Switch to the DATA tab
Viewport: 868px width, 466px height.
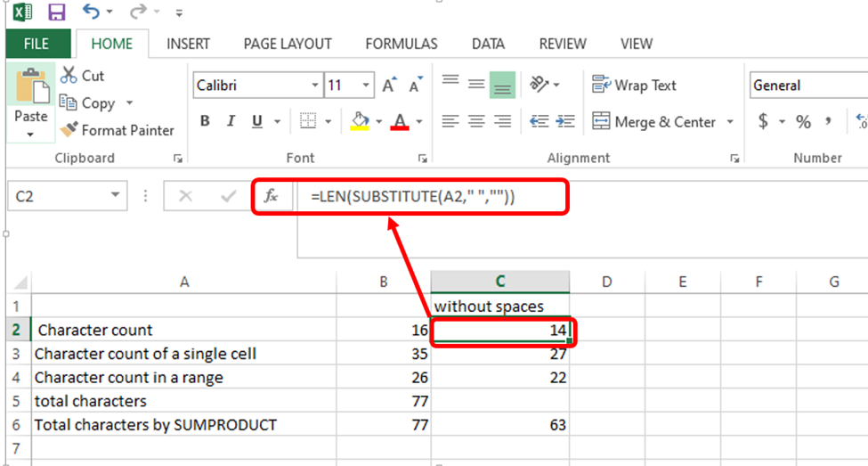pyautogui.click(x=488, y=44)
